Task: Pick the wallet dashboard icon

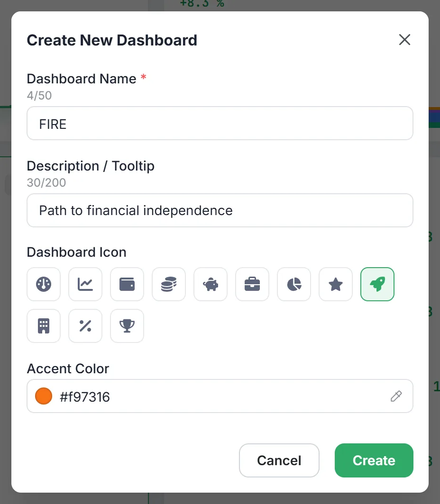Action: [x=127, y=284]
